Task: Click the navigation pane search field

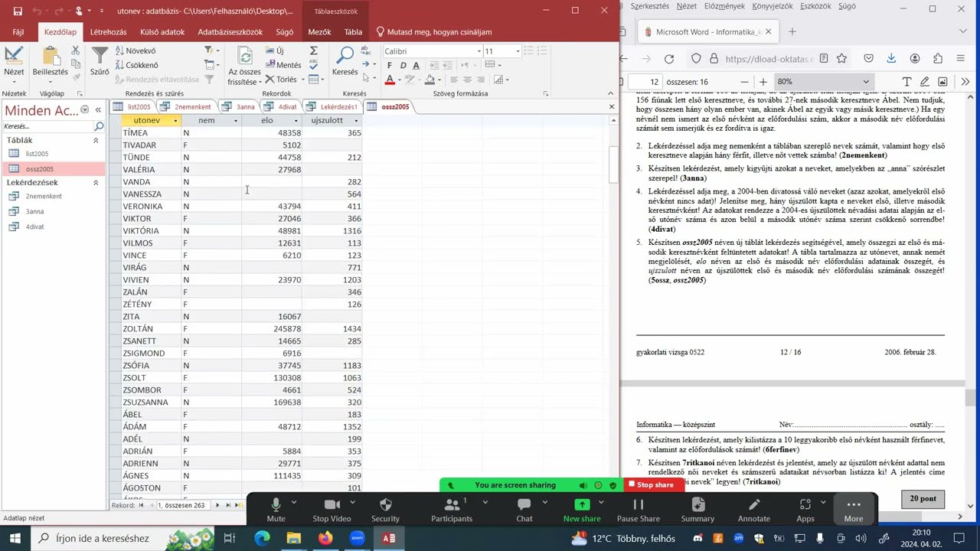Action: click(x=47, y=126)
